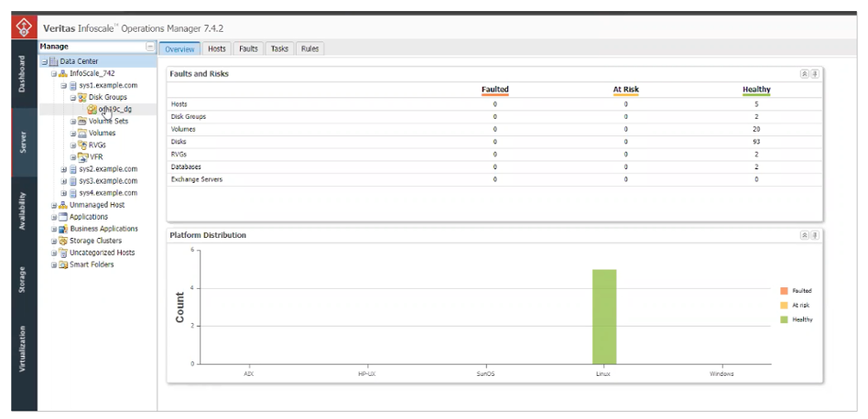Toggle the Healthy legend entry
This screenshot has height=419, width=868.
click(784, 319)
